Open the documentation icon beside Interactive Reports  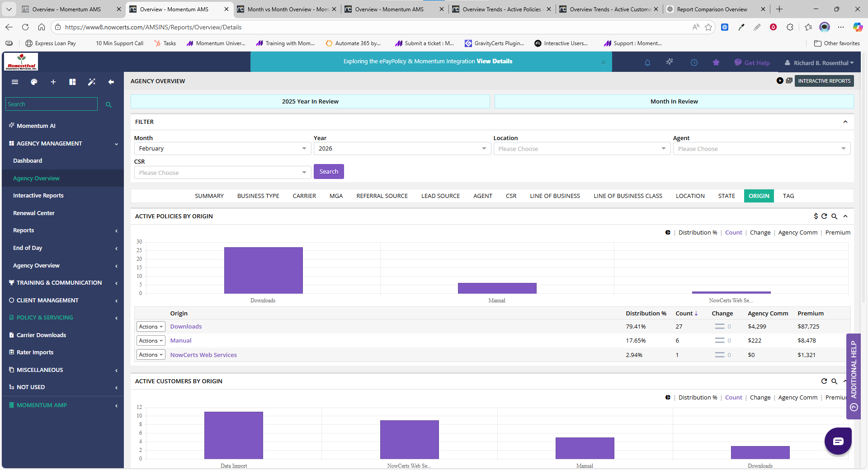click(x=789, y=80)
